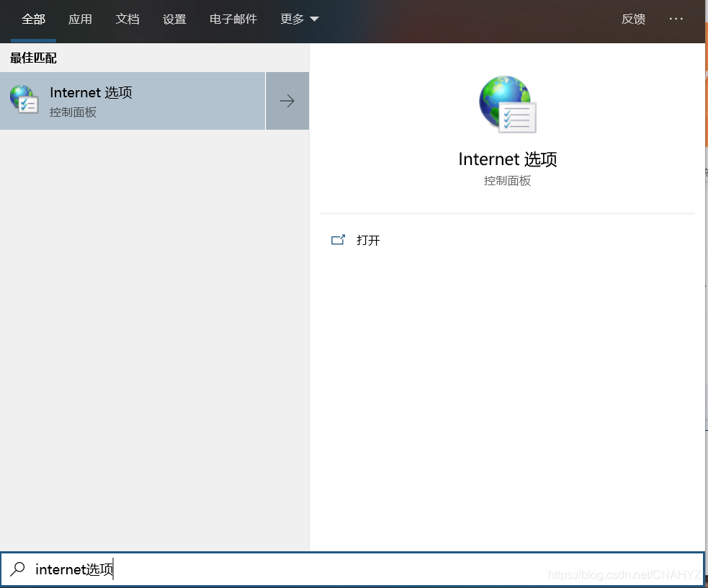Image resolution: width=708 pixels, height=588 pixels.
Task: Click 控制面板 subtitle under the result
Action: (73, 112)
